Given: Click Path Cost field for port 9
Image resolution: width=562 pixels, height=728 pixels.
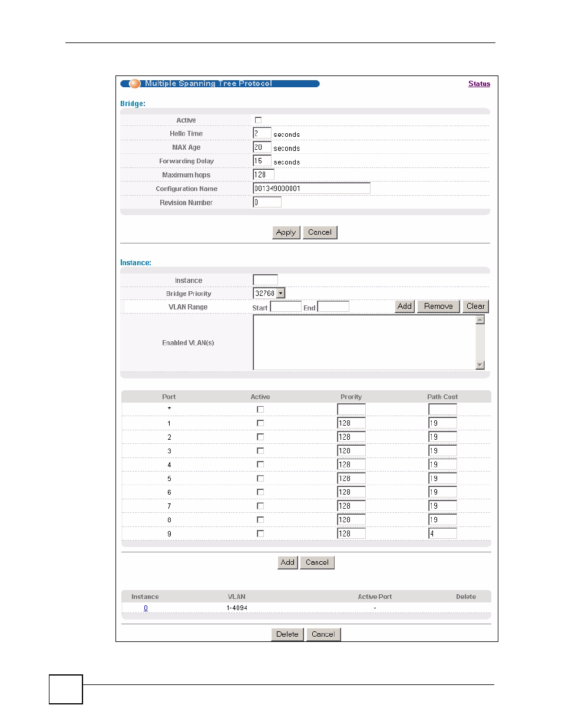Looking at the screenshot, I should 442,533.
